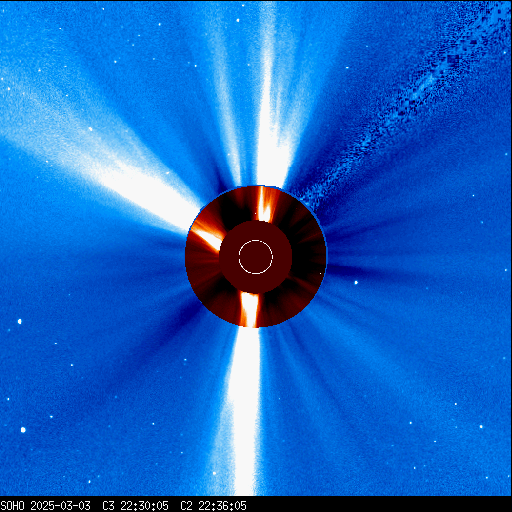The image size is (512, 512).
Task: Click the star inside the northeast streamer
Action: click(90, 129)
